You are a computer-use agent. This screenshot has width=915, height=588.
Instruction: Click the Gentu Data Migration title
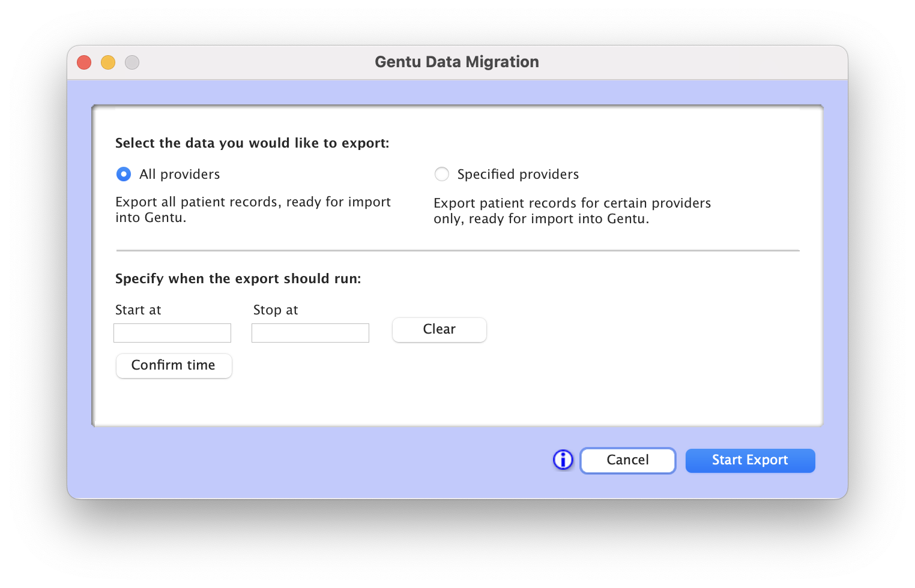point(457,62)
